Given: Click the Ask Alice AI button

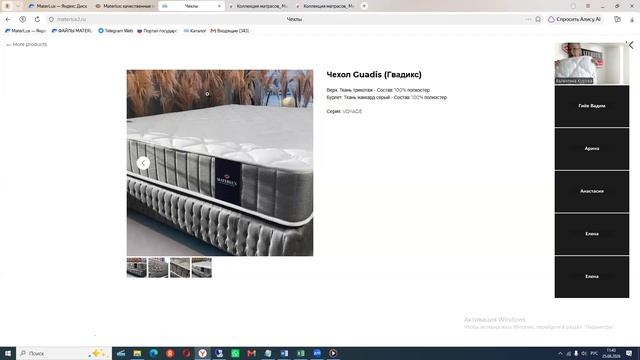Looking at the screenshot, I should (x=575, y=19).
